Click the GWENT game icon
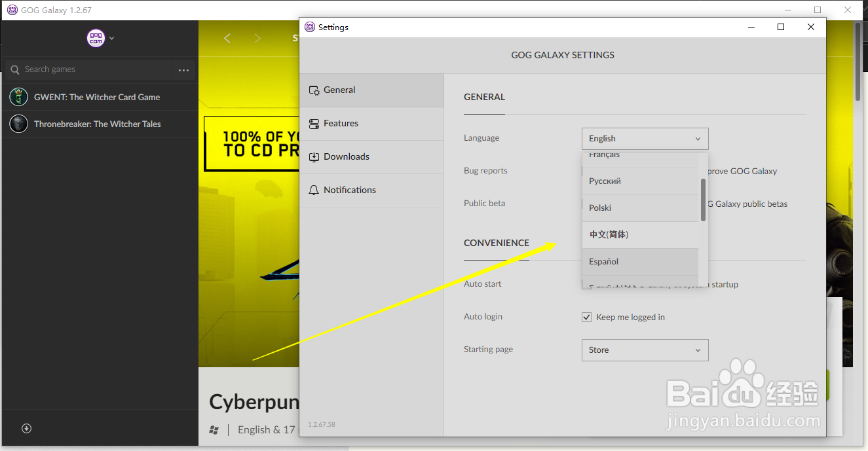 [x=18, y=97]
